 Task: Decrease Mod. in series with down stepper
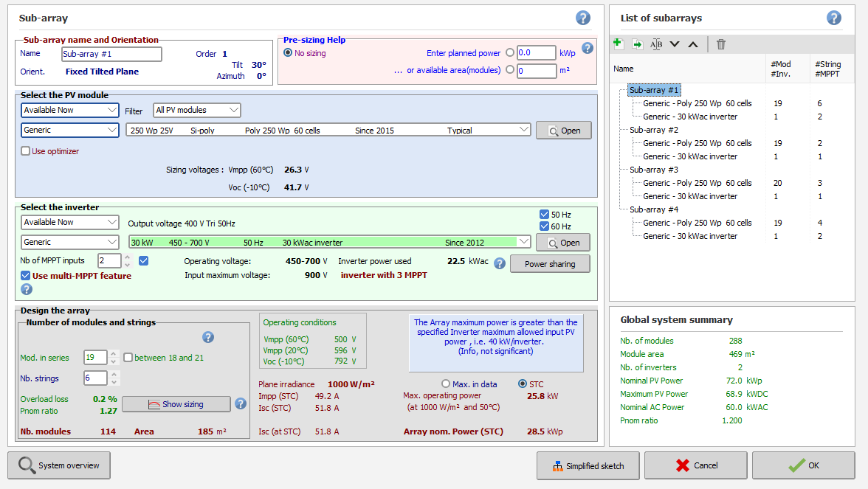[114, 361]
